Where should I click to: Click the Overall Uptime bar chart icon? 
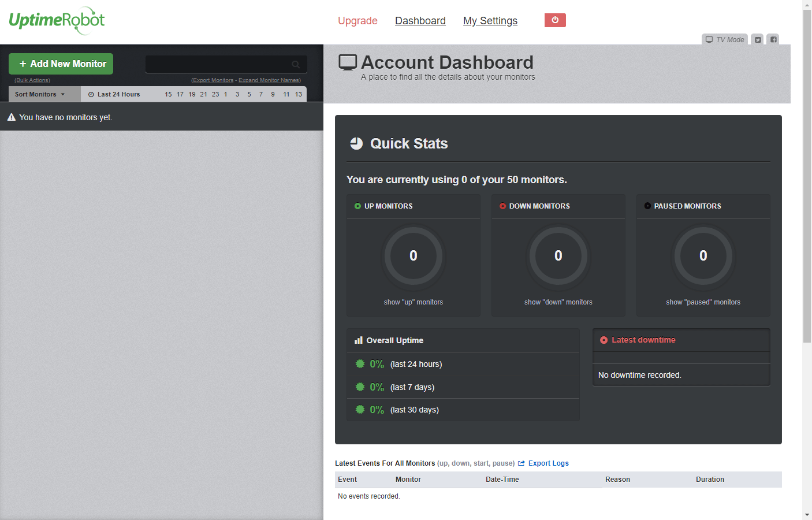[359, 340]
